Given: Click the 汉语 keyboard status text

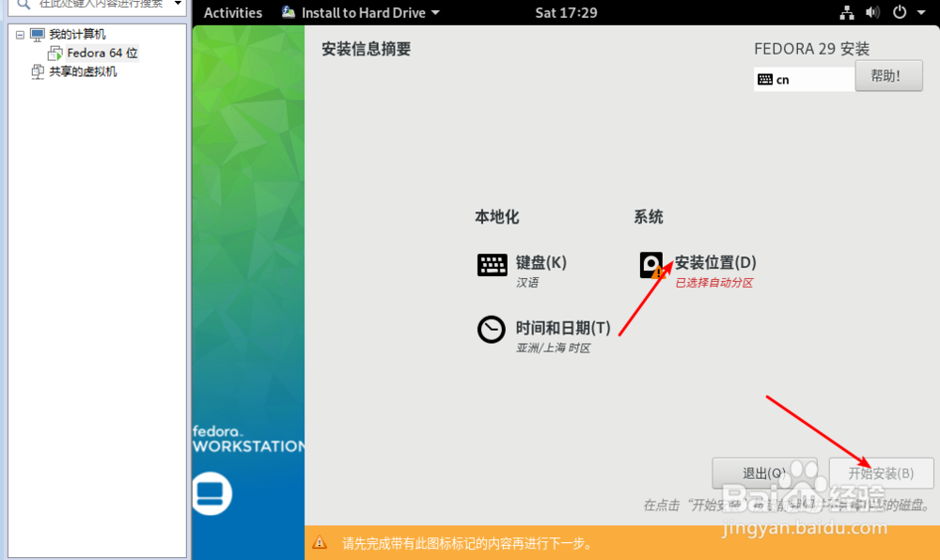Looking at the screenshot, I should point(527,283).
